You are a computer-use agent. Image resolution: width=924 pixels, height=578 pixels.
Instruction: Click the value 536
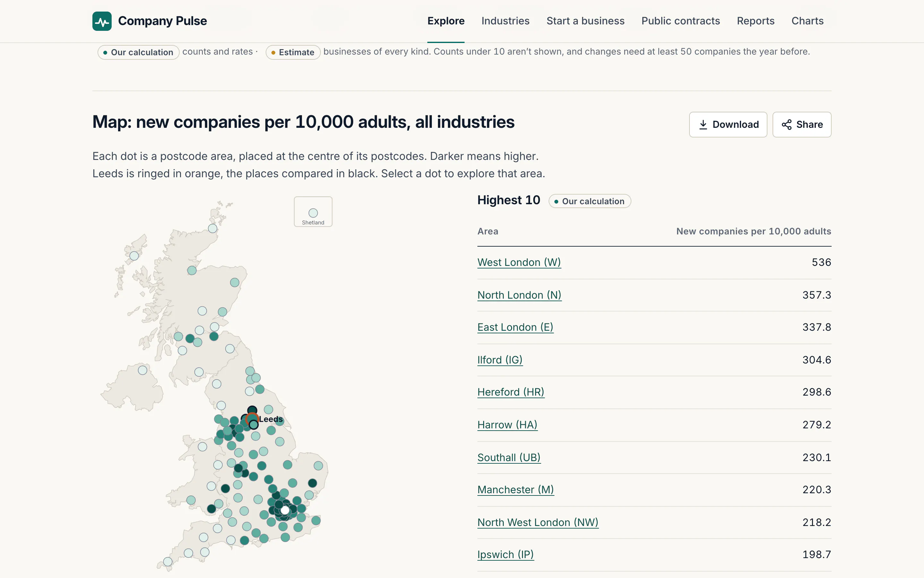(821, 262)
